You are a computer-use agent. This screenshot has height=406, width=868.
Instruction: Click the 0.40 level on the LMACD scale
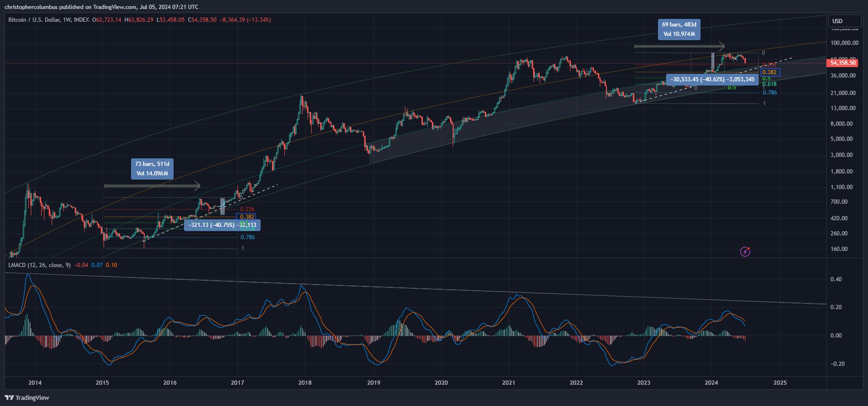tap(836, 279)
